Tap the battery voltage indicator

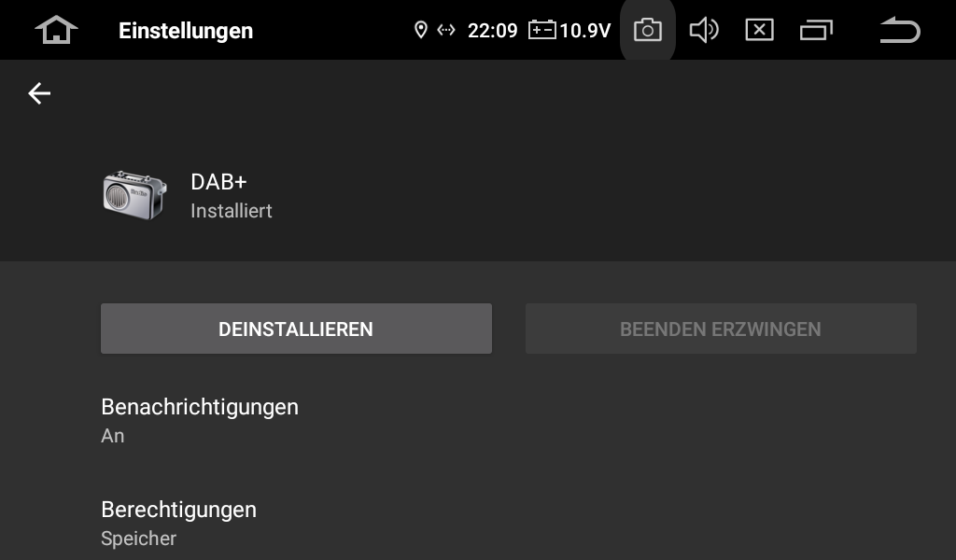tap(569, 30)
